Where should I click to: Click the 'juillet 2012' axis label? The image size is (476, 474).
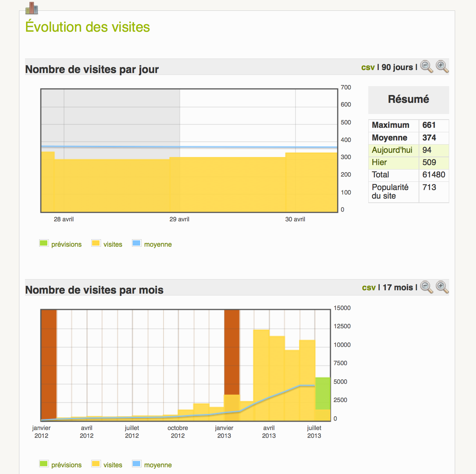pyautogui.click(x=132, y=432)
